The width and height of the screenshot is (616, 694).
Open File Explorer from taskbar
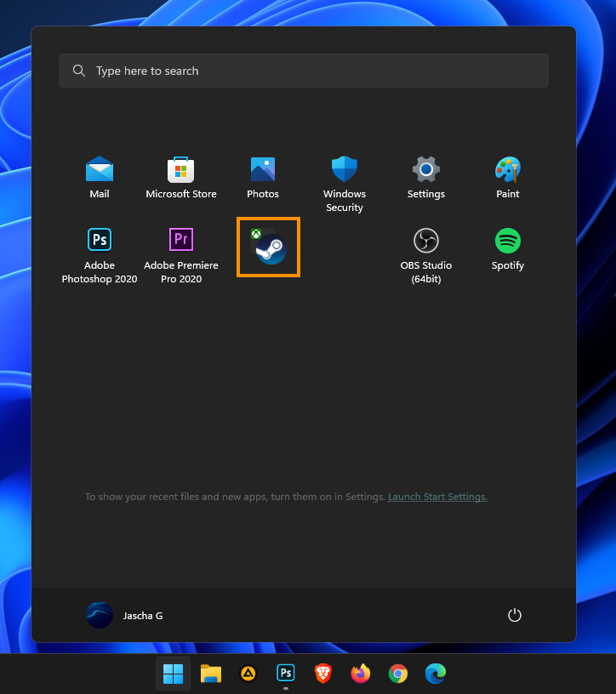(x=211, y=674)
